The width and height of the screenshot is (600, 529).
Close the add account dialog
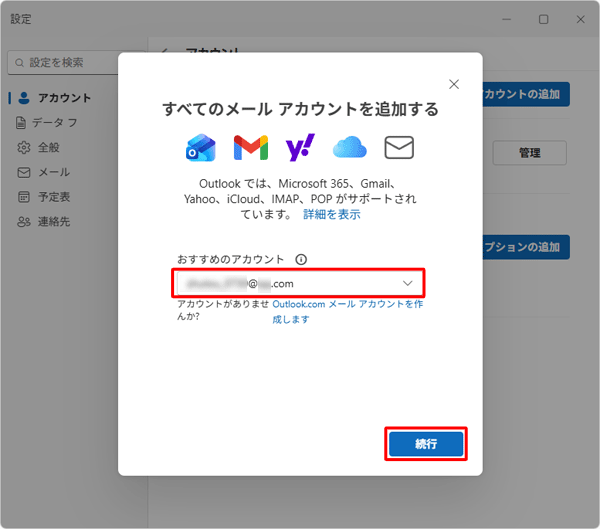coord(454,84)
